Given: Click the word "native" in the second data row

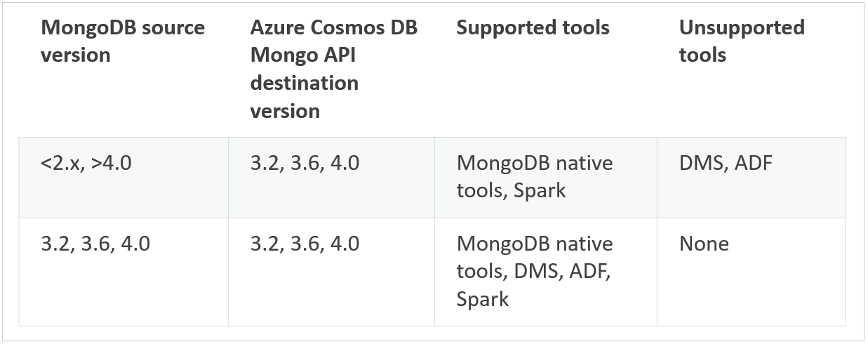Looking at the screenshot, I should point(582,244).
